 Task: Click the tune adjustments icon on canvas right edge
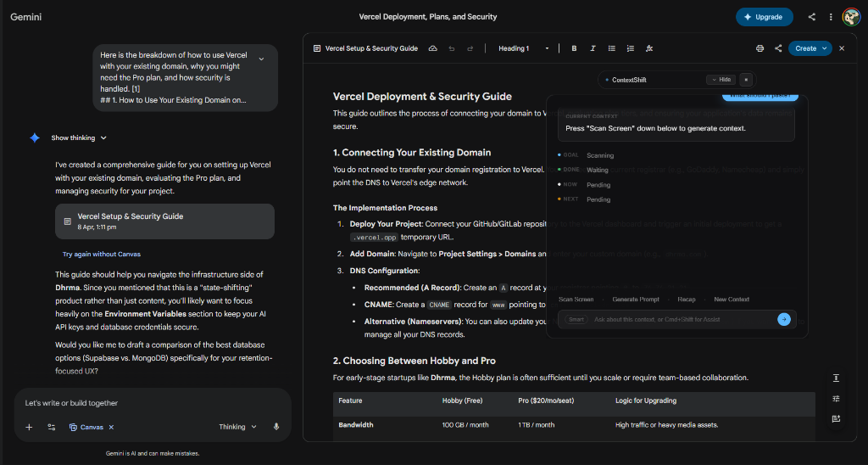pyautogui.click(x=836, y=399)
